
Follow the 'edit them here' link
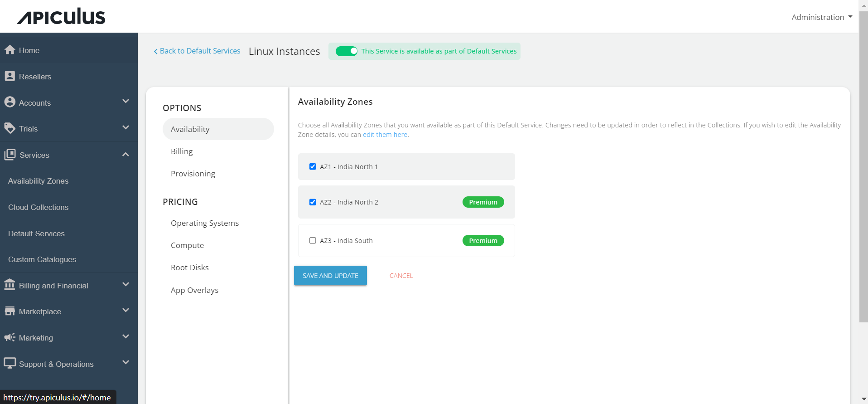coord(385,135)
